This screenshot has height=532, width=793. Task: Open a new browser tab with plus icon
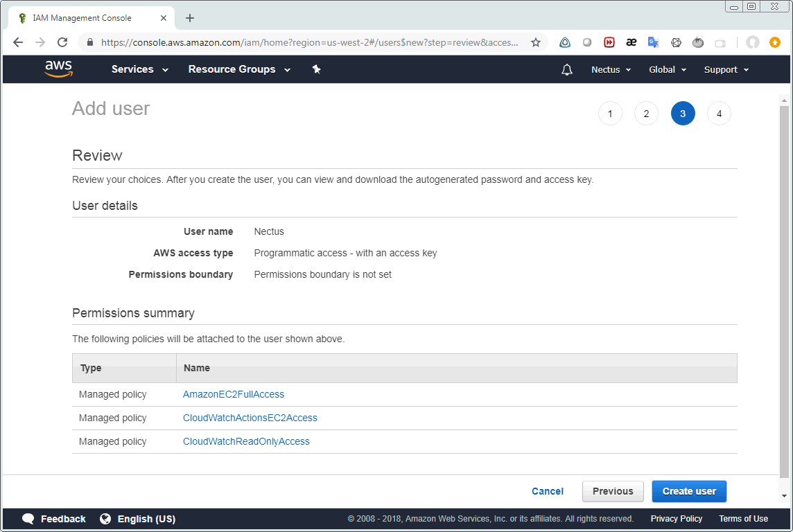tap(190, 18)
